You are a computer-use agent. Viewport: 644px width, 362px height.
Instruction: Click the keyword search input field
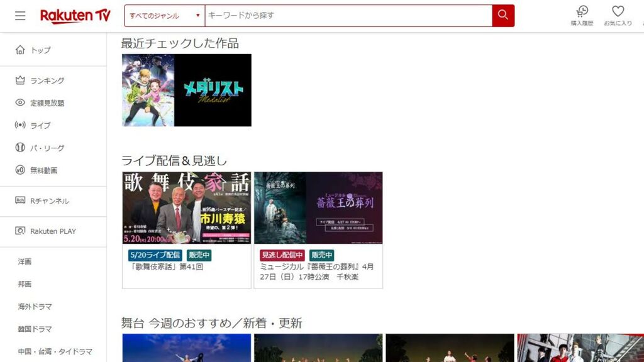coord(348,16)
